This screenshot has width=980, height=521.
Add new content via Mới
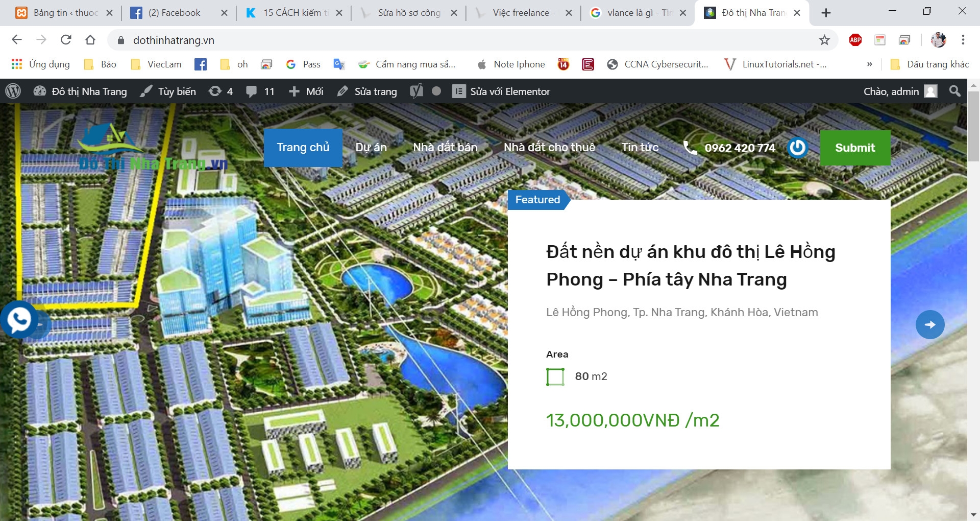306,91
